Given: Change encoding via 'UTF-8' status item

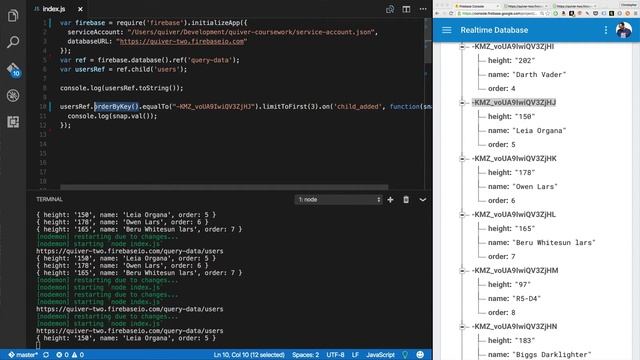Looking at the screenshot, I should pos(335,355).
